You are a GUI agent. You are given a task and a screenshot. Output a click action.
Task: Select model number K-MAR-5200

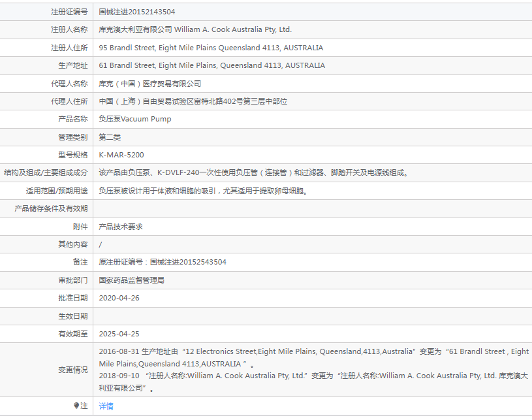[121, 155]
